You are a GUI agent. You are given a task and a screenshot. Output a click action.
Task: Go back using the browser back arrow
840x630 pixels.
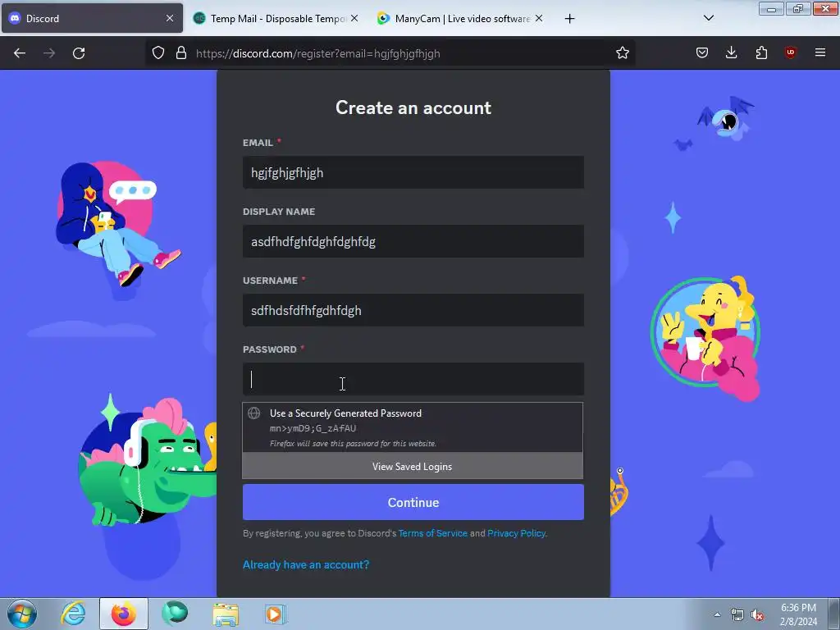20,53
